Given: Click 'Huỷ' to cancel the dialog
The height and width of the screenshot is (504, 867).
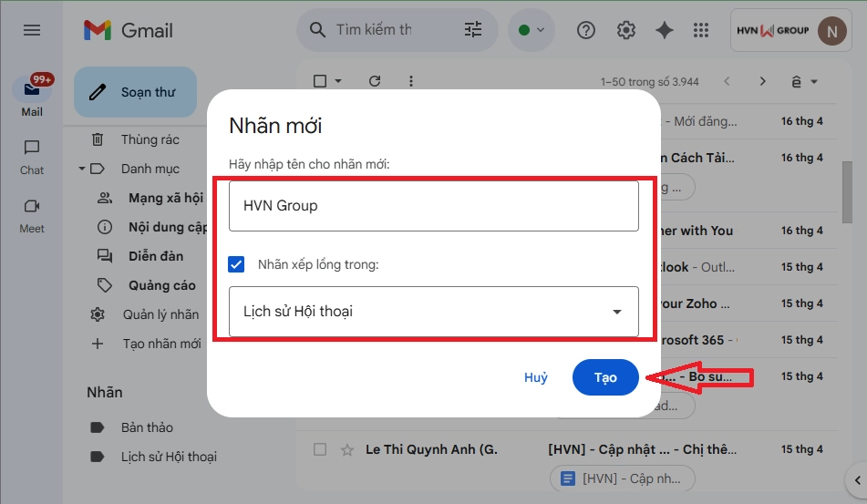Looking at the screenshot, I should pyautogui.click(x=536, y=377).
